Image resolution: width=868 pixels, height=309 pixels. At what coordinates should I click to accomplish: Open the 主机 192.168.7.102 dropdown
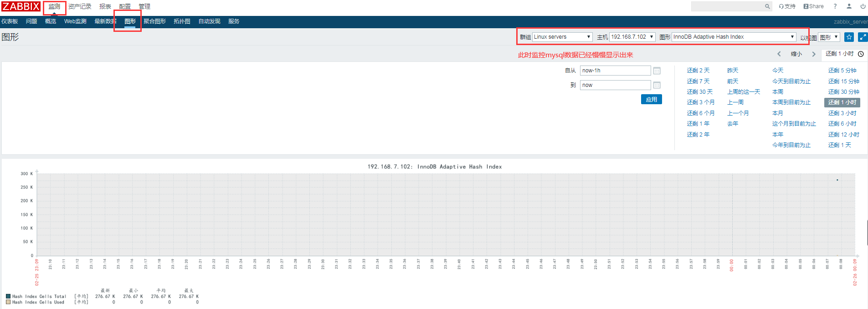(632, 37)
